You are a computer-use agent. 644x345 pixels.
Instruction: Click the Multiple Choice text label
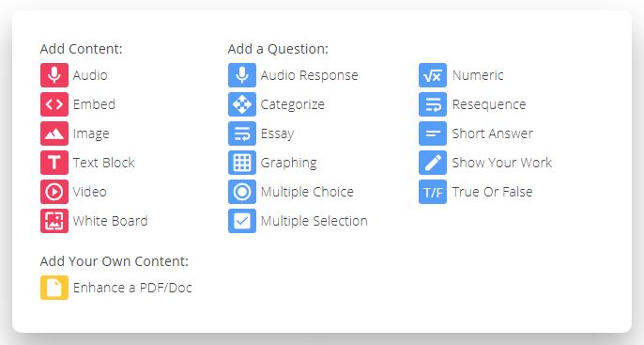307,192
